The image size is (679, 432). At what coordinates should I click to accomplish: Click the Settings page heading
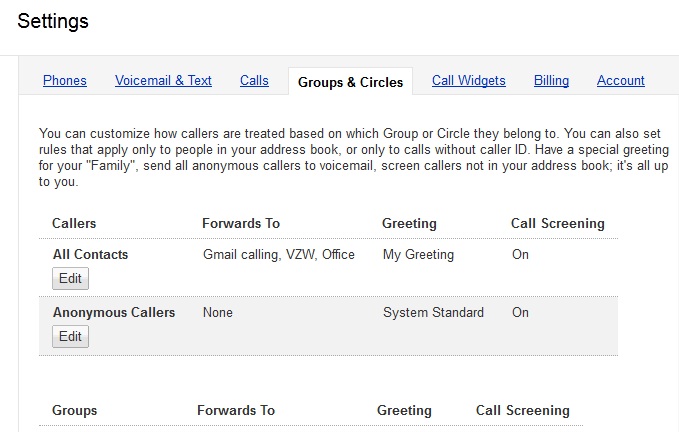click(53, 20)
